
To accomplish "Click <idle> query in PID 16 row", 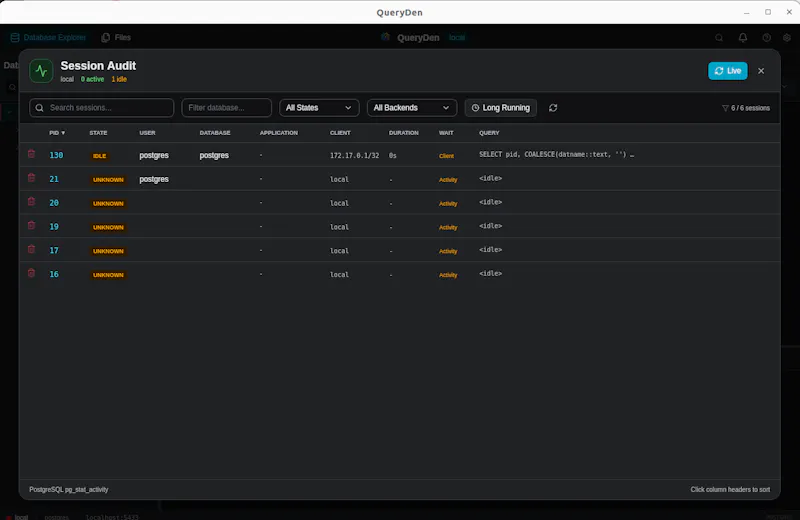I will (x=490, y=274).
